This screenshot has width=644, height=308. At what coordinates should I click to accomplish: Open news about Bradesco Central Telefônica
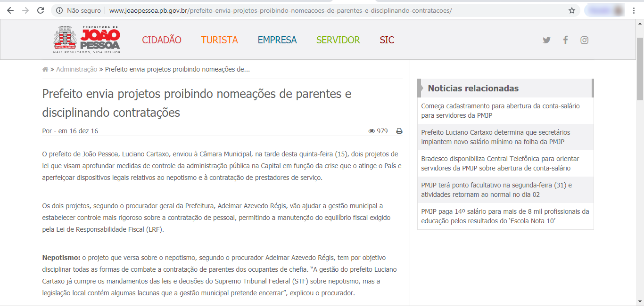[500, 163]
